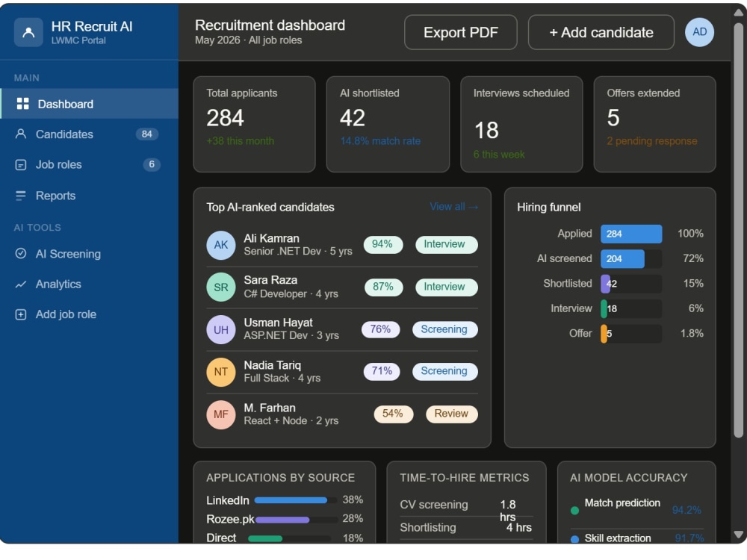Open the Reports section
Image resolution: width=747 pixels, height=560 pixels.
[x=89, y=196]
